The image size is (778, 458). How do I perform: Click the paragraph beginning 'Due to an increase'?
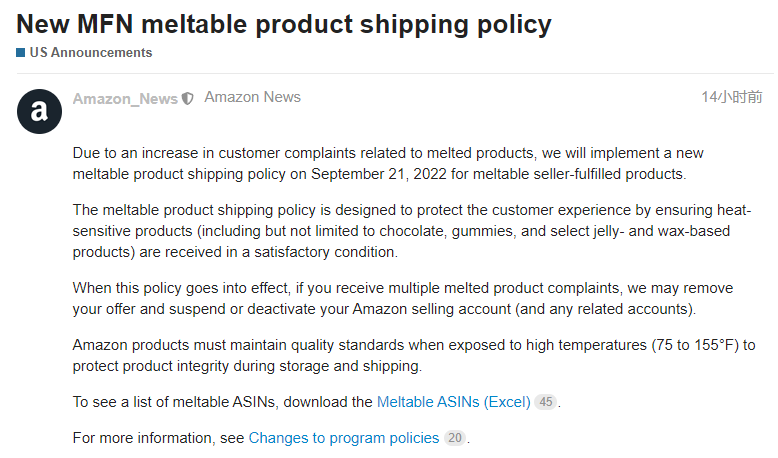pyautogui.click(x=388, y=163)
